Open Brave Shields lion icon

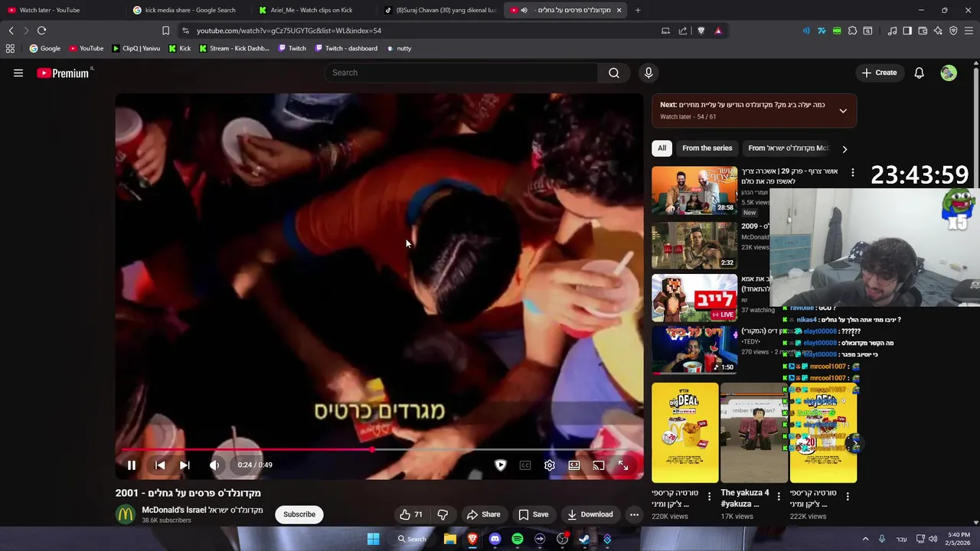point(701,31)
